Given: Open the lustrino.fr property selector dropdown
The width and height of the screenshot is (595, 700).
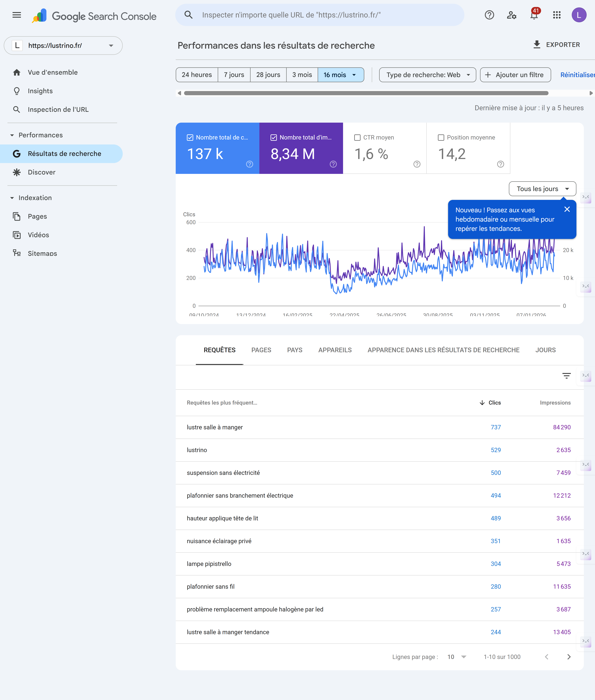Looking at the screenshot, I should 63,46.
